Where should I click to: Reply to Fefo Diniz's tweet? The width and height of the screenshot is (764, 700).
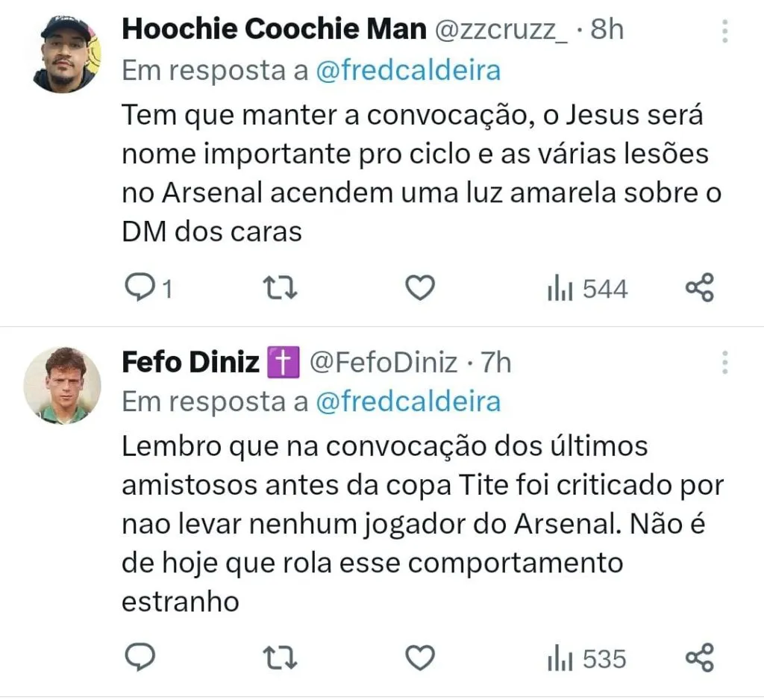point(140,657)
